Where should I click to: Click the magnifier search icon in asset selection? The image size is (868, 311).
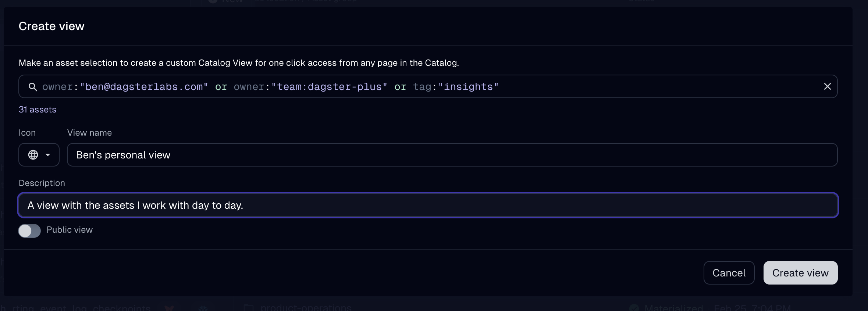pos(33,87)
